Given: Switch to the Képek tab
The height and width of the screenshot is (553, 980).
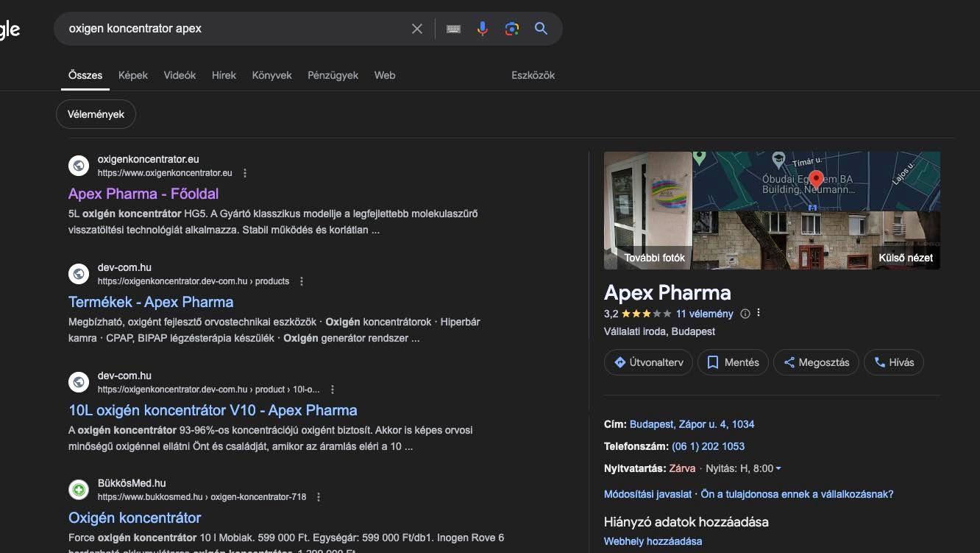Looking at the screenshot, I should pyautogui.click(x=133, y=75).
